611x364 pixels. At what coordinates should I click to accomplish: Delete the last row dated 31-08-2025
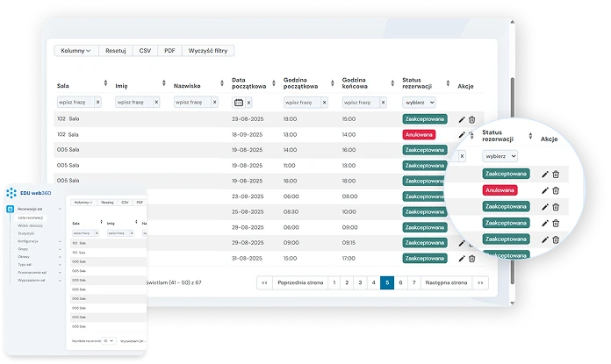click(x=471, y=258)
